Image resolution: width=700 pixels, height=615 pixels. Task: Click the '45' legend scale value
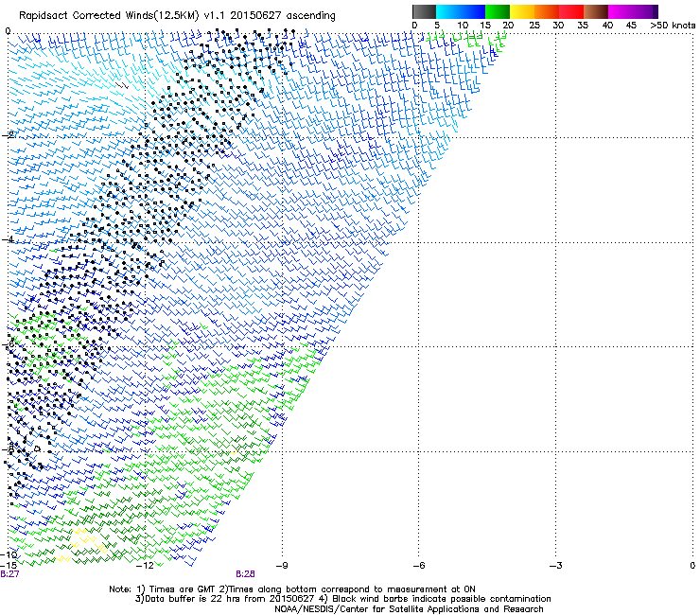(x=631, y=26)
